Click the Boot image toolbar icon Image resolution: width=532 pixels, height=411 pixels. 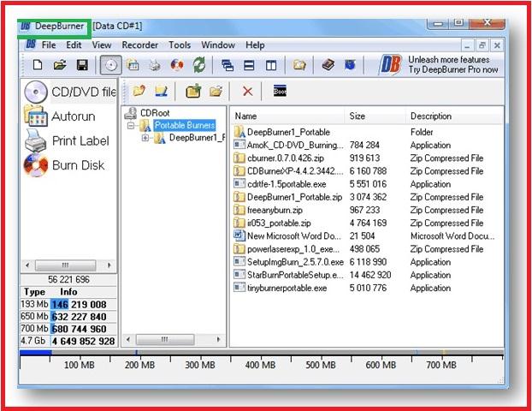tap(280, 91)
